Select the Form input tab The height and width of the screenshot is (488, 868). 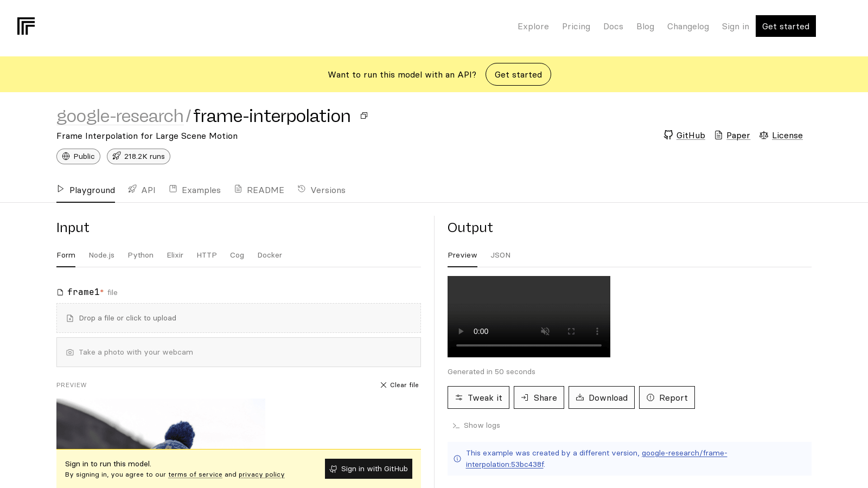tap(66, 255)
